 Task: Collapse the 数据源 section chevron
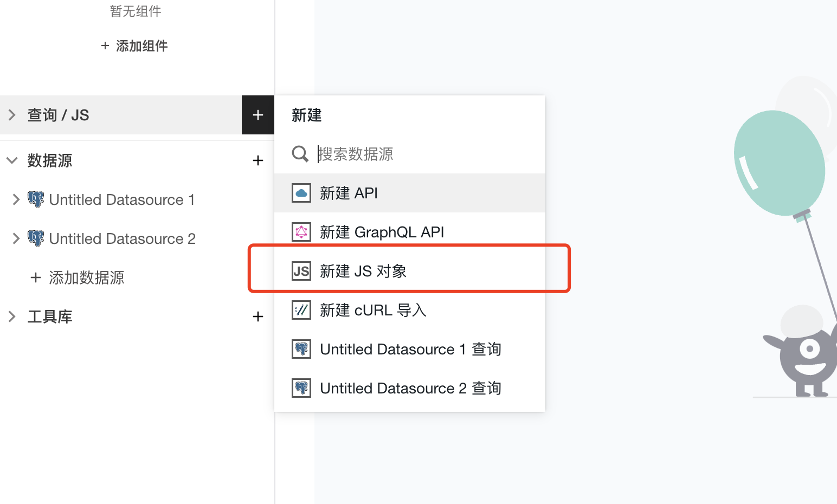(12, 160)
